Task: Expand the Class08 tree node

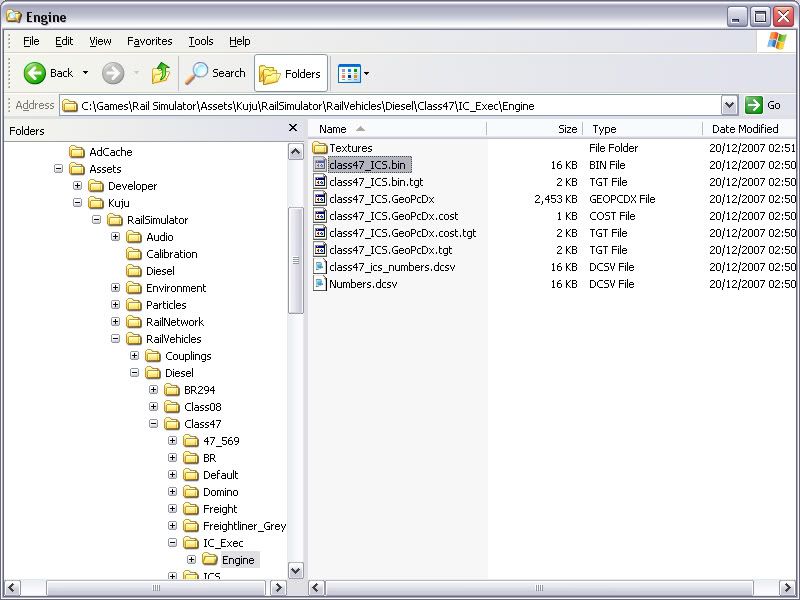Action: click(x=153, y=407)
